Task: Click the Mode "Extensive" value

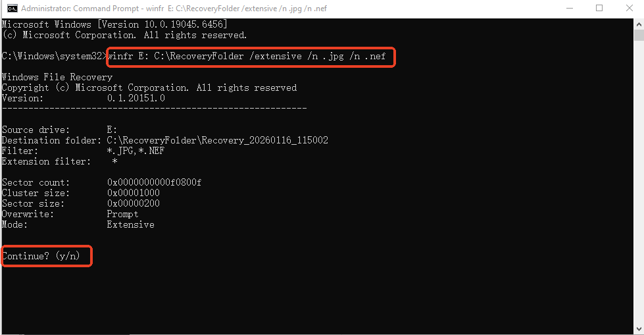Action: click(130, 224)
